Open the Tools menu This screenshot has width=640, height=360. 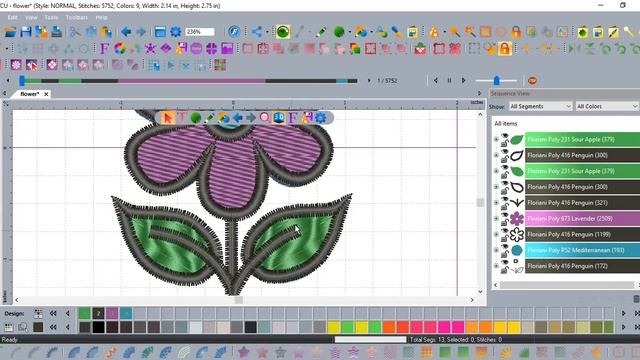(x=51, y=18)
